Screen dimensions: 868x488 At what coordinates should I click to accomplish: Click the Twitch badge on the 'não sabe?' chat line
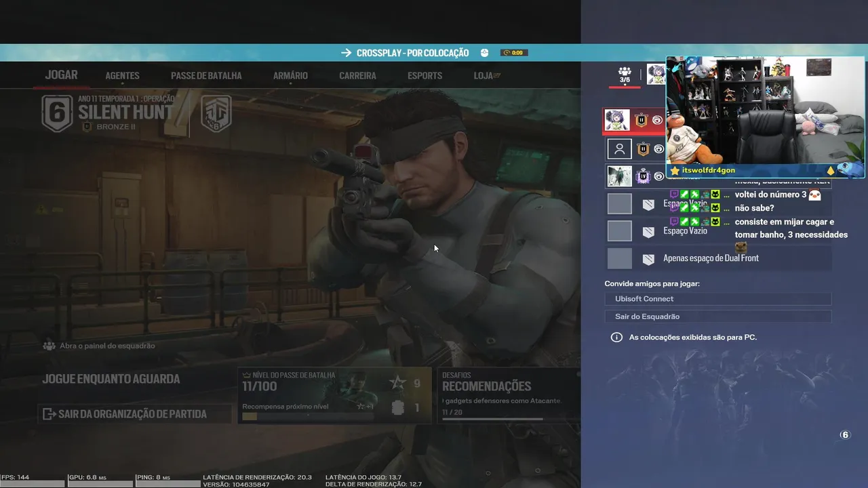674,207
